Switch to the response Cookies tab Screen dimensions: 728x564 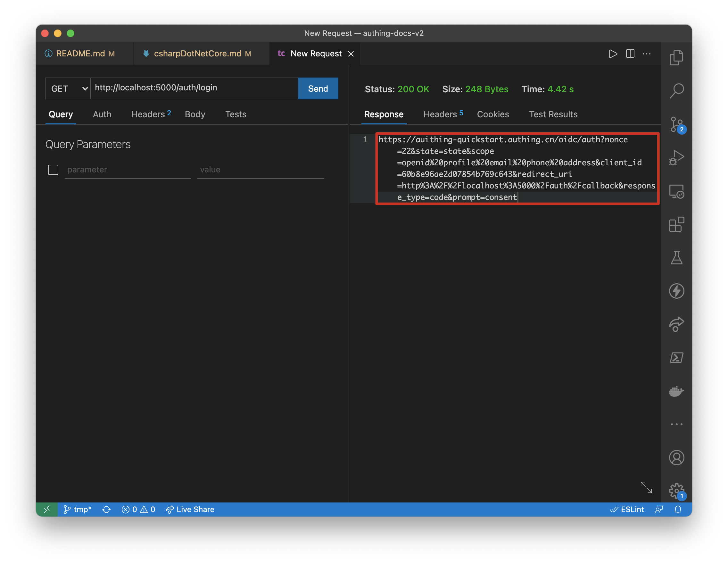coord(493,114)
